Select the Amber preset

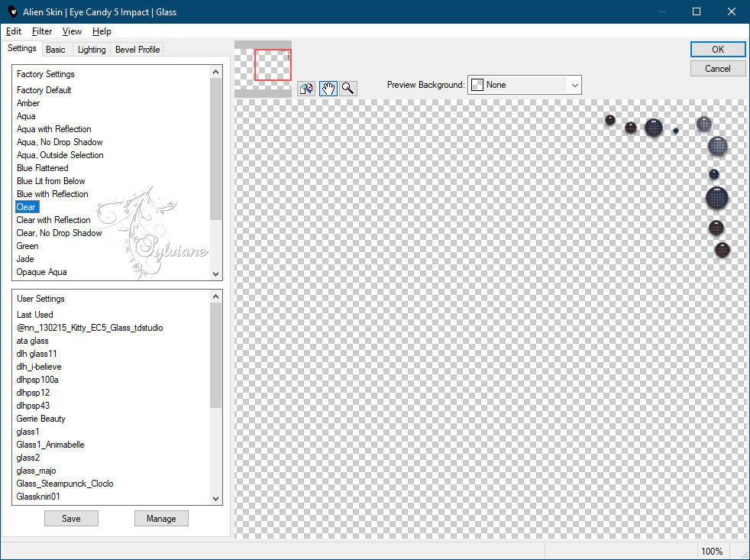[x=28, y=103]
